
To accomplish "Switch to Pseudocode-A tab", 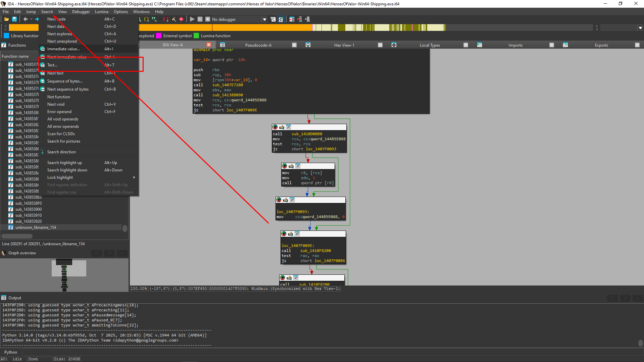I will [258, 45].
